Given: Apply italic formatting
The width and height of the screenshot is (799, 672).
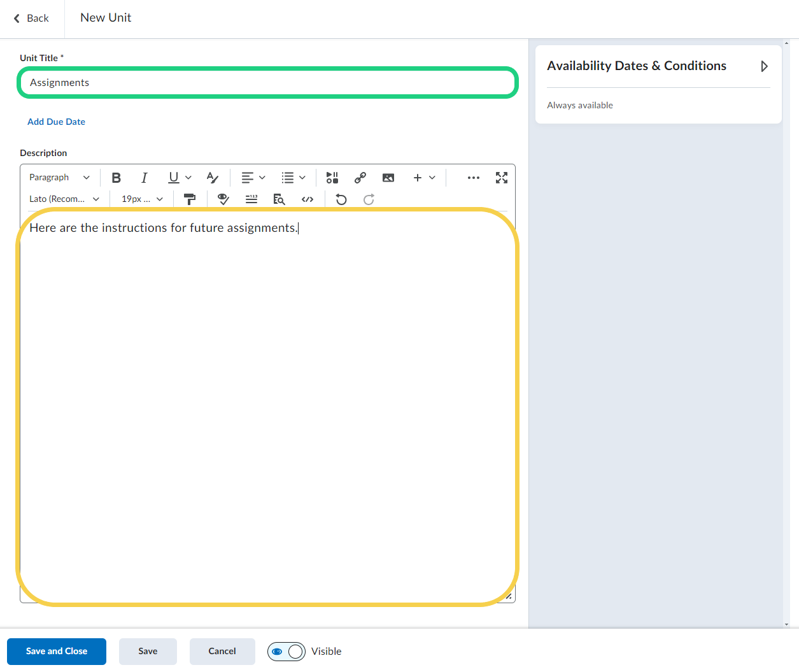Looking at the screenshot, I should point(145,178).
